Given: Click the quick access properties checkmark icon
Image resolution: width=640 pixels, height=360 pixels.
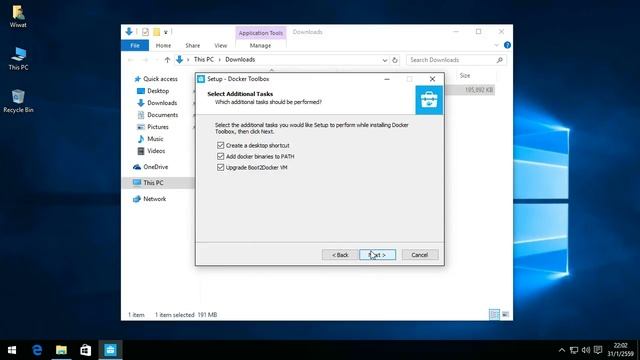Looking at the screenshot, I should tap(145, 32).
